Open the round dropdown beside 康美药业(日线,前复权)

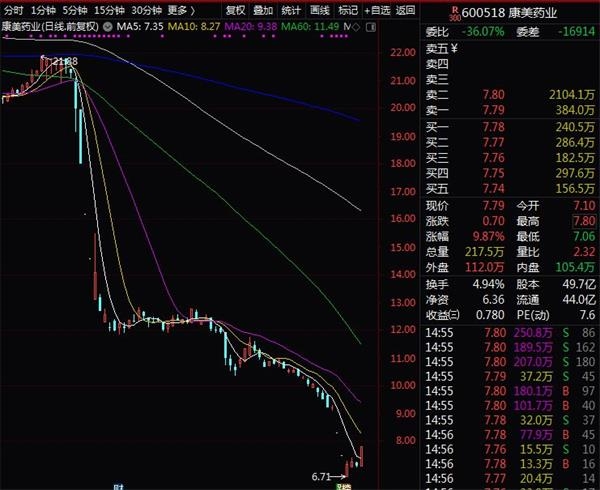(108, 27)
